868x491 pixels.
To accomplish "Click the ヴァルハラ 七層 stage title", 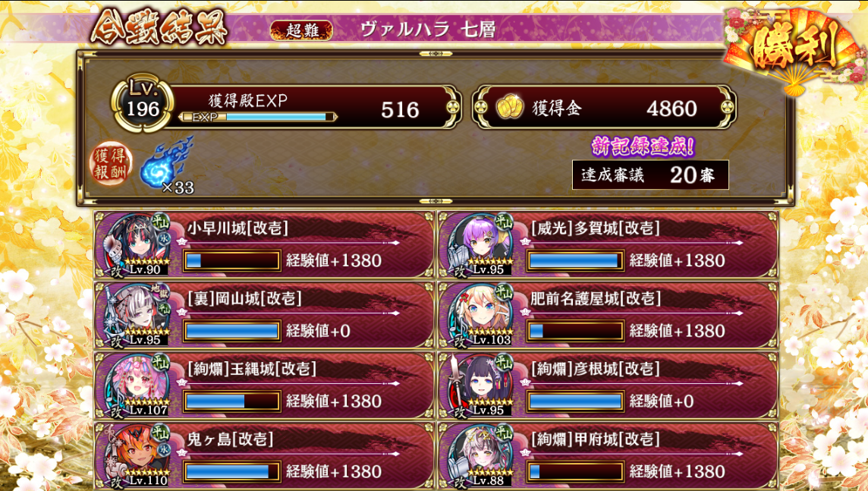I will coord(427,30).
